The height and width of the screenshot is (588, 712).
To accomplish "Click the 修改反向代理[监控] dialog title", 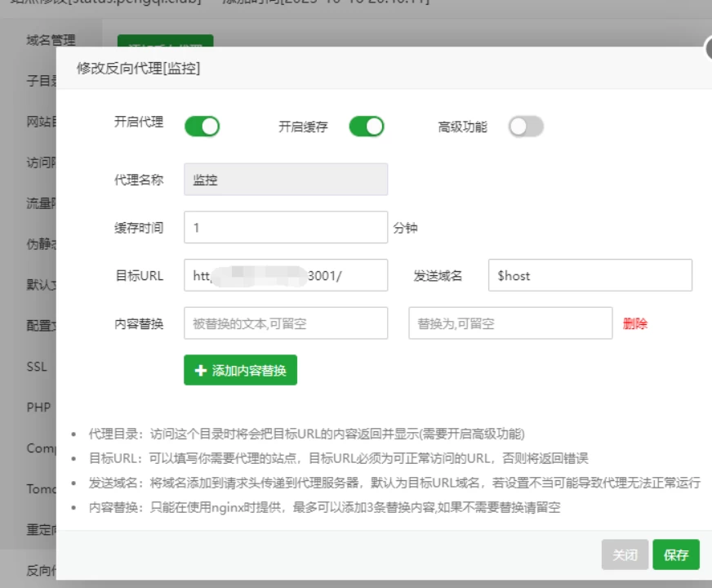I will pos(138,68).
